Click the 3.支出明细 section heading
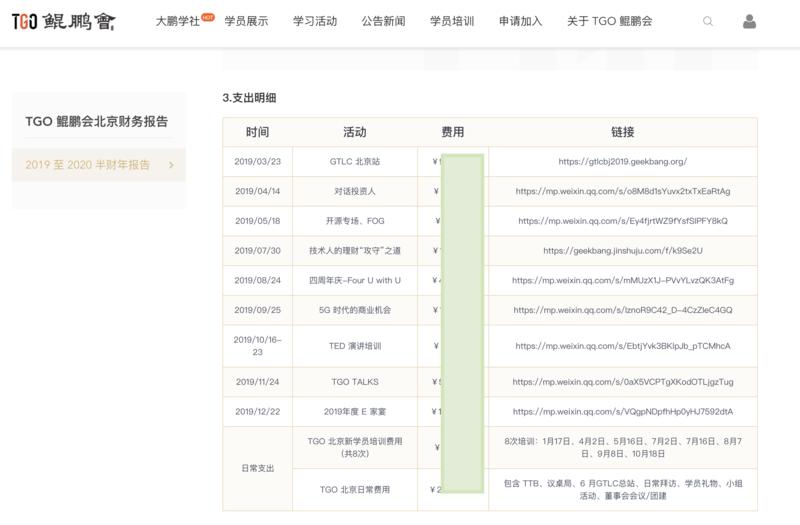This screenshot has width=800, height=525. pyautogui.click(x=249, y=98)
